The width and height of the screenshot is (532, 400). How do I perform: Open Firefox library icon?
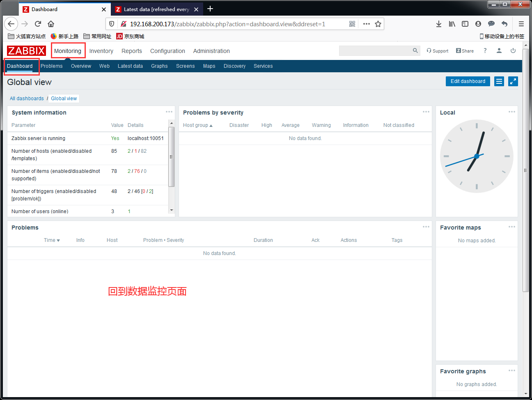[x=452, y=24]
